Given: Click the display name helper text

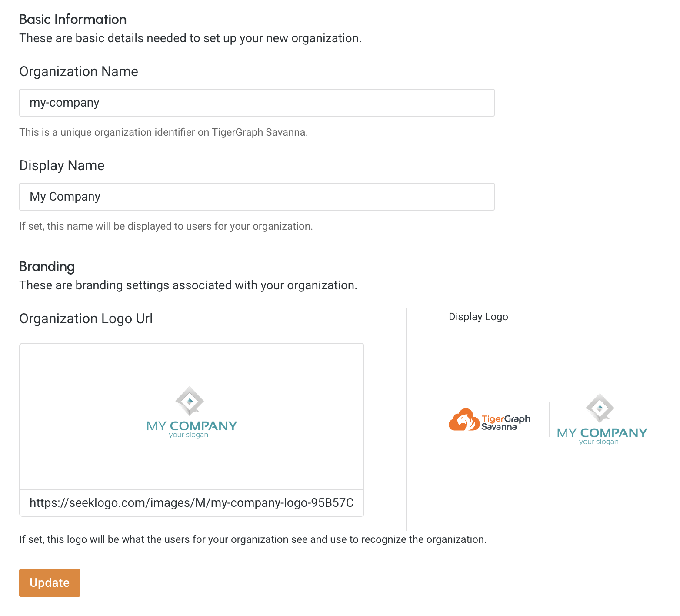Looking at the screenshot, I should [166, 226].
